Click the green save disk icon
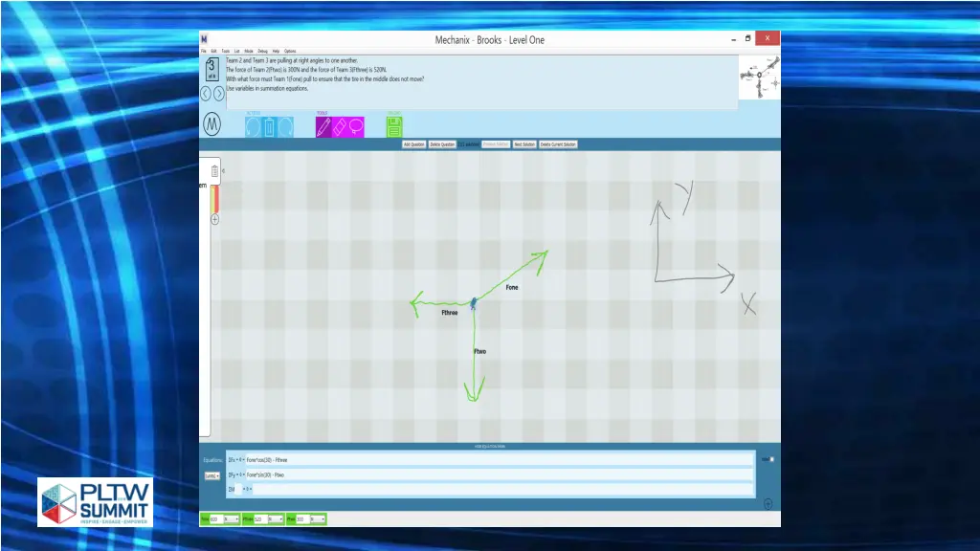The height and width of the screenshot is (551, 980). tap(394, 126)
